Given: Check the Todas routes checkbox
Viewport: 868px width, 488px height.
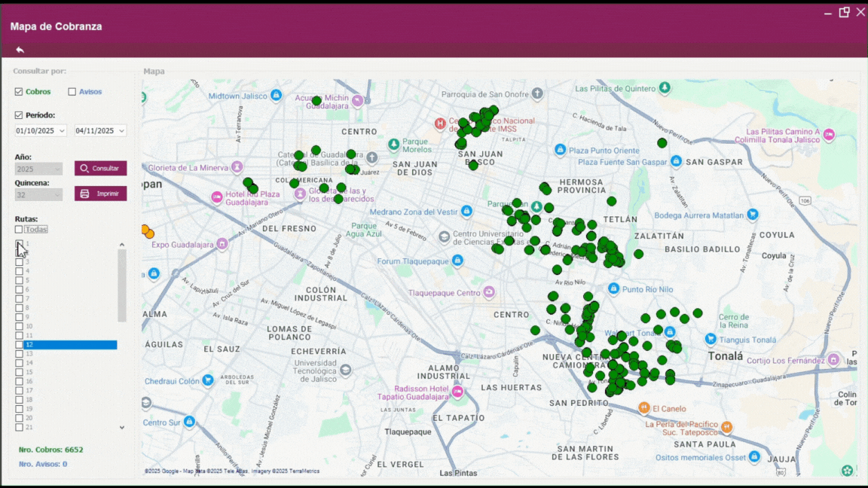Looking at the screenshot, I should tap(19, 230).
